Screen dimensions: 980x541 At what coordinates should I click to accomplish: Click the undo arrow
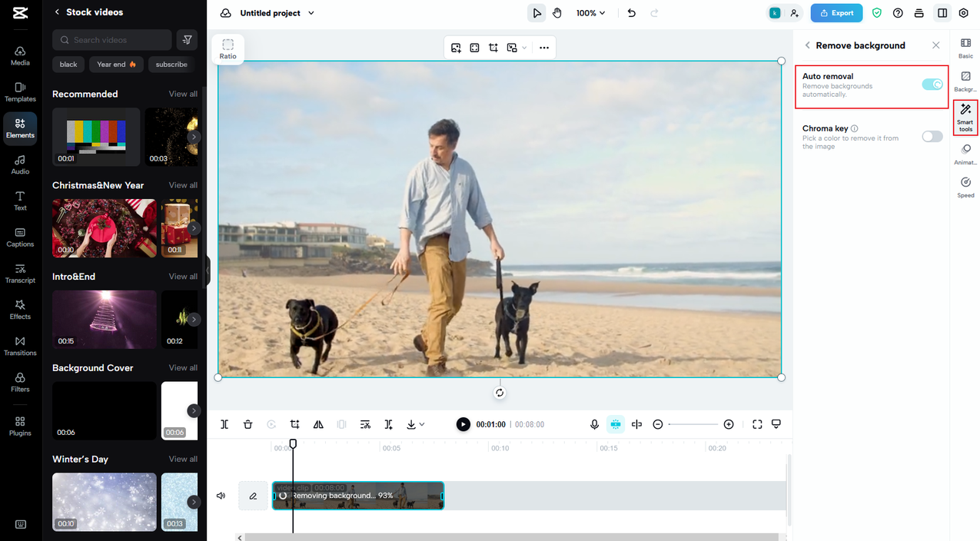tap(632, 13)
